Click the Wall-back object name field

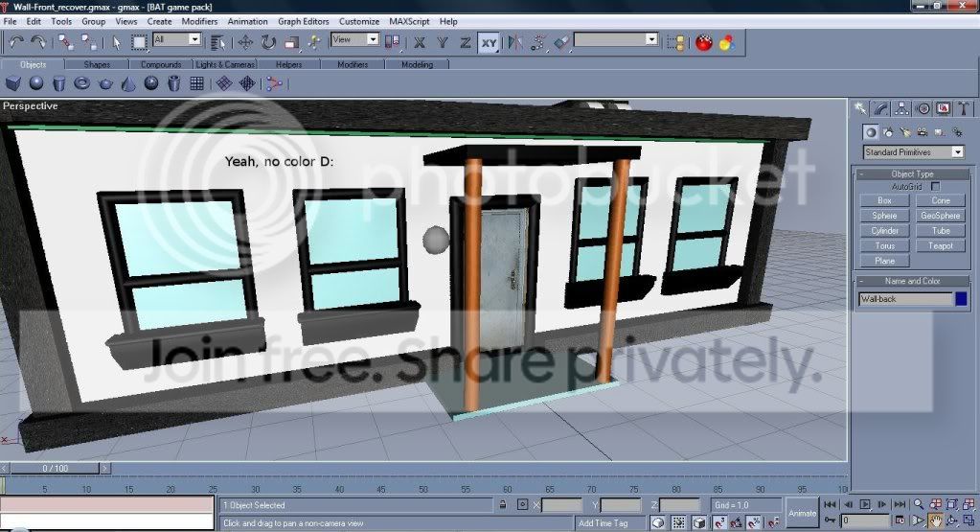pos(905,299)
